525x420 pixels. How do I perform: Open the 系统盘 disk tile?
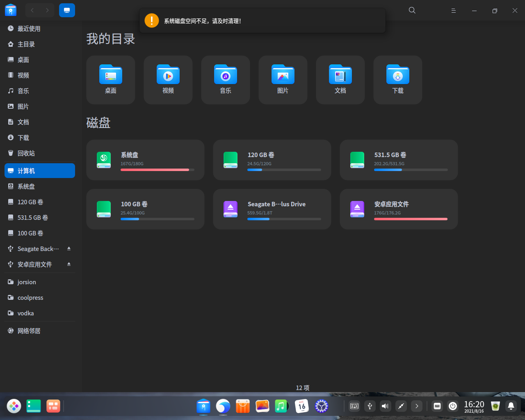(145, 160)
